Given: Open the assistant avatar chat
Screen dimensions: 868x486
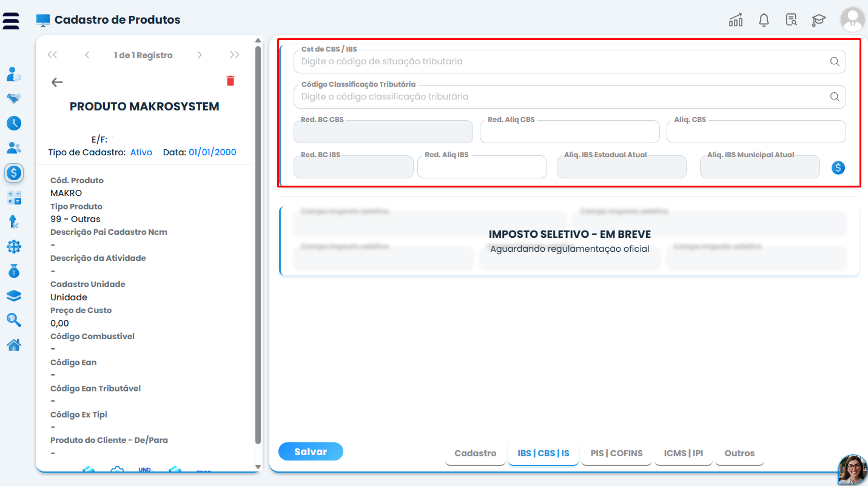Looking at the screenshot, I should 853,470.
